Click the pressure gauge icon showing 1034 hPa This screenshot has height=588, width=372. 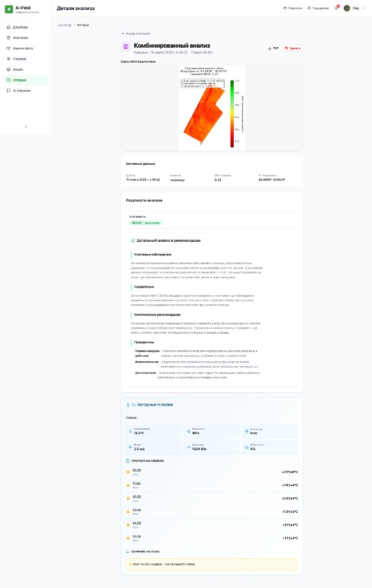point(188,447)
